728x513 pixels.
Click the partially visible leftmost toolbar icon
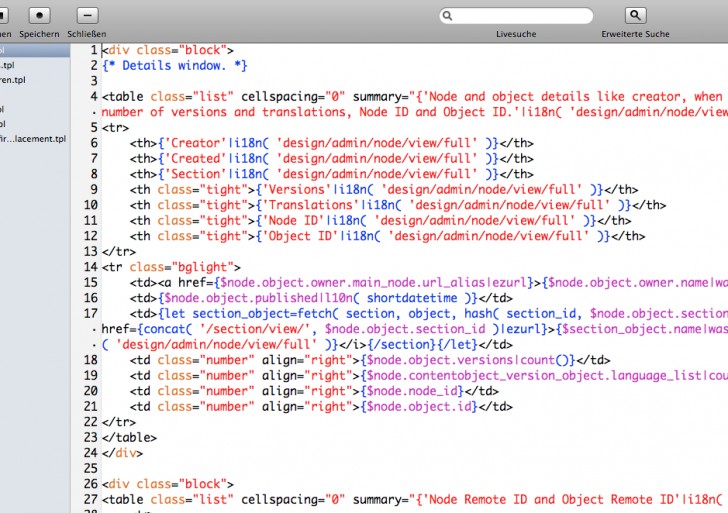(4, 15)
